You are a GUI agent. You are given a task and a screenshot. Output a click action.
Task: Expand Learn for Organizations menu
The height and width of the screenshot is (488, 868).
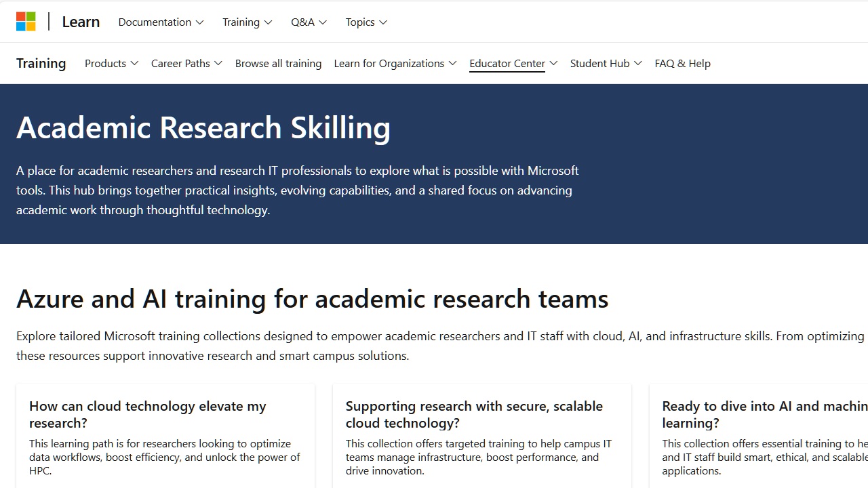pyautogui.click(x=395, y=63)
